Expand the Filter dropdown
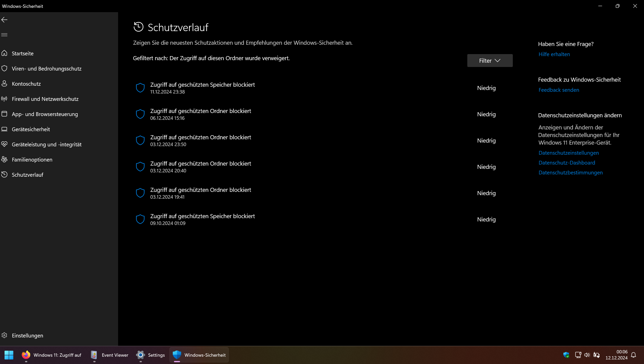 (490, 60)
